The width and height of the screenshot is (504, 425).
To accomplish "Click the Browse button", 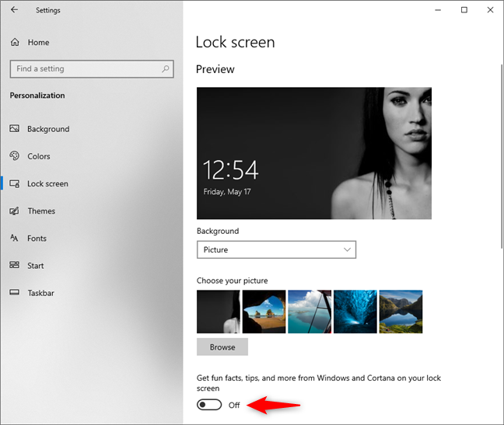I will [222, 347].
